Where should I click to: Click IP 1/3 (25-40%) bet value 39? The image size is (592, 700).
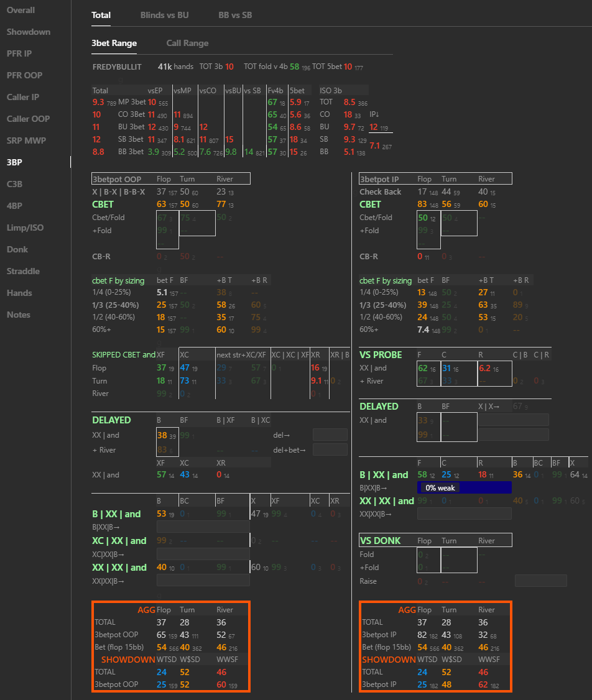(x=422, y=305)
